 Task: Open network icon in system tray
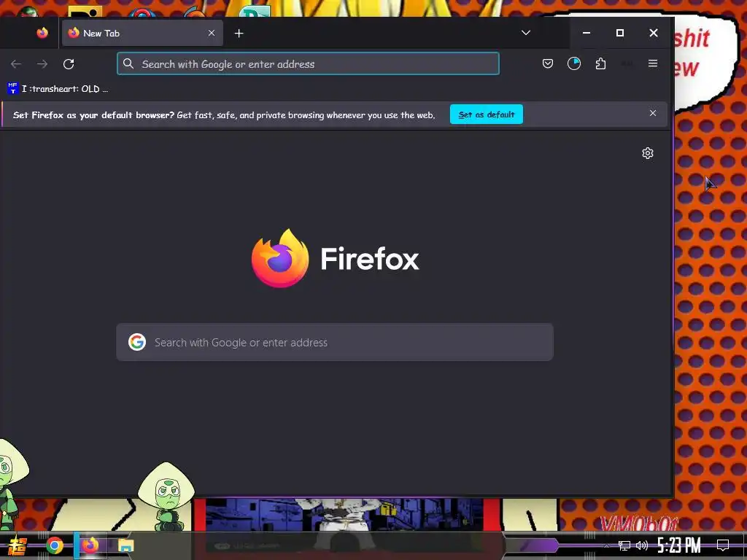[624, 545]
